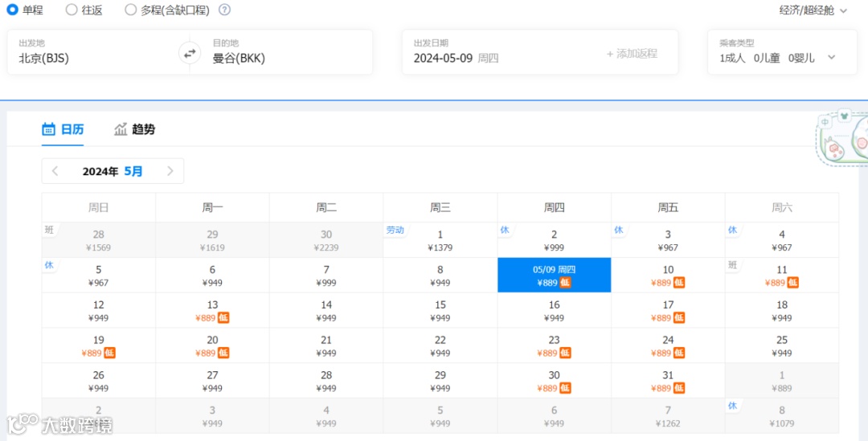Select May 24 low-price date
The image size is (868, 441).
pos(668,345)
